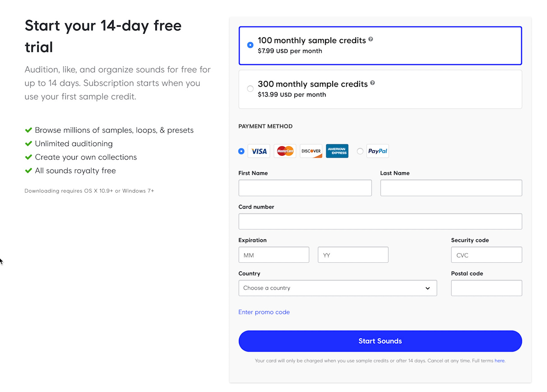Open full terms via the here link

499,361
